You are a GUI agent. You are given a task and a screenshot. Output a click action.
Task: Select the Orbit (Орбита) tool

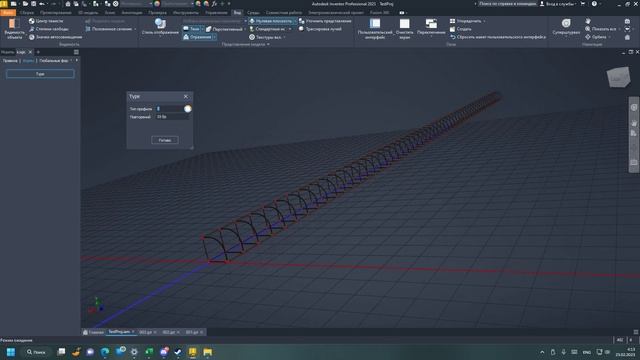(596, 37)
